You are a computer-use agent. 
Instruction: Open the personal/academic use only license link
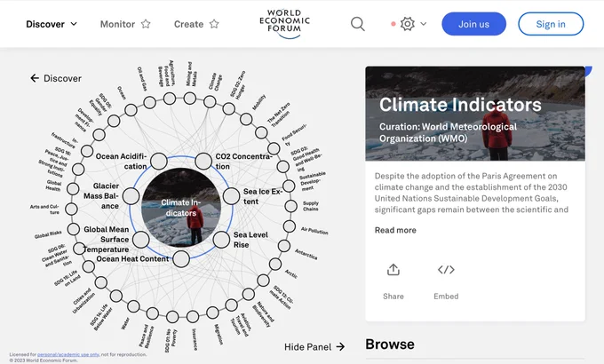click(68, 354)
